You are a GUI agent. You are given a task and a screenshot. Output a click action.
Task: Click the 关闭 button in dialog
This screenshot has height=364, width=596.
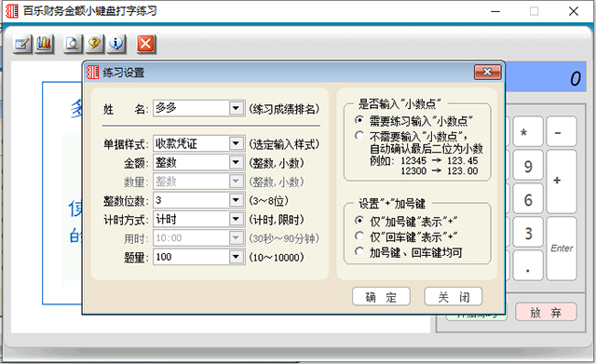coord(454,296)
